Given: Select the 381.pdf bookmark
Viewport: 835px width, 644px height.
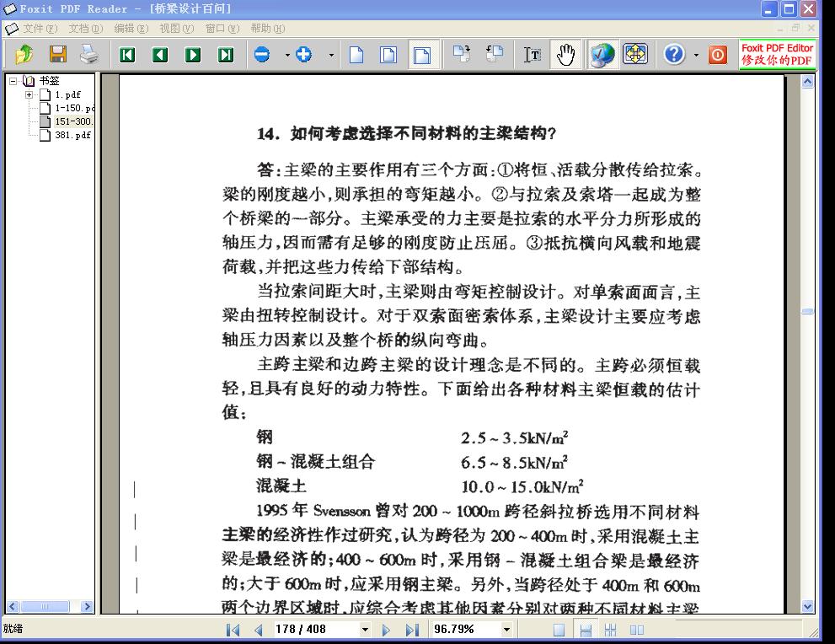Looking at the screenshot, I should (x=73, y=136).
